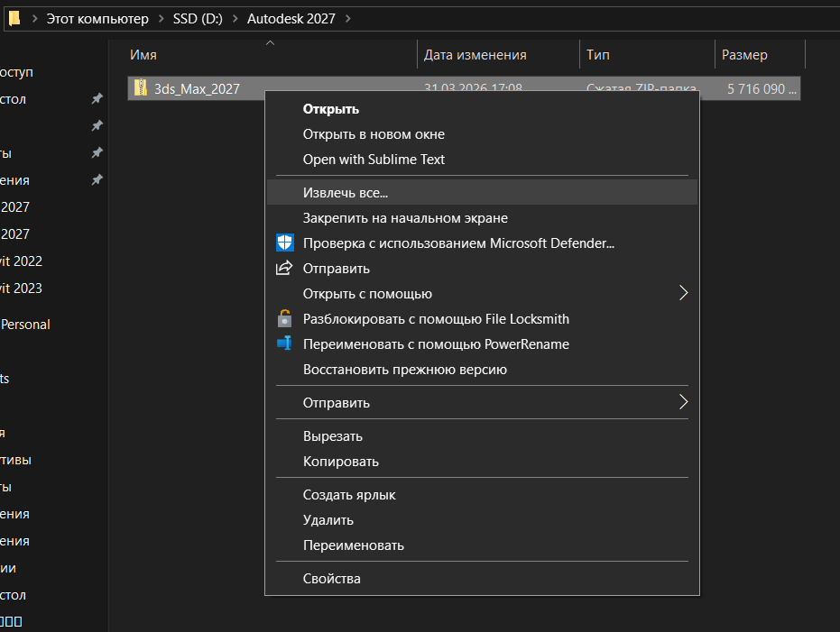This screenshot has width=840, height=632.
Task: Click chevron after Этот компьютер breadcrumb
Action: coord(161,19)
